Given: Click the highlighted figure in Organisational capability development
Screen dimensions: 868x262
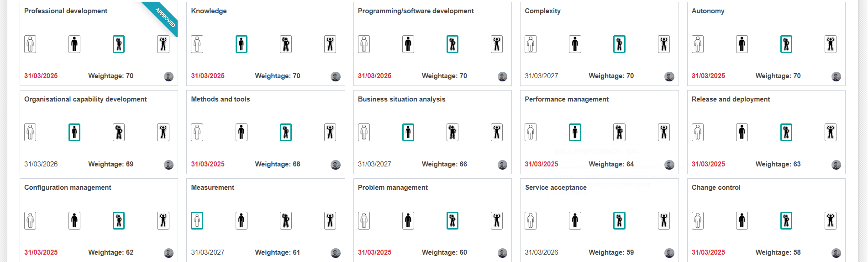Looking at the screenshot, I should [x=74, y=133].
